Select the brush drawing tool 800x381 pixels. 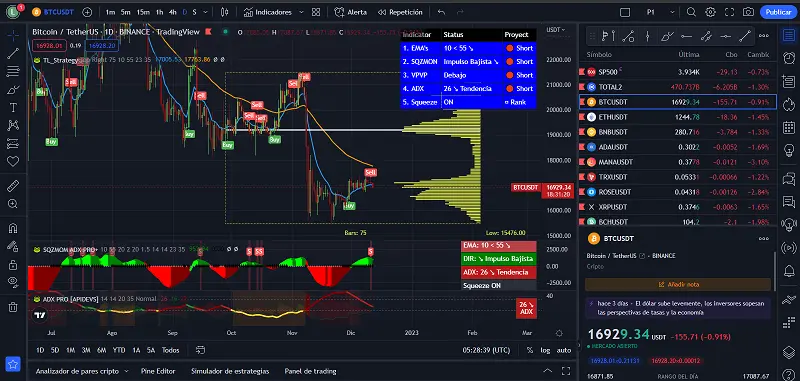tap(13, 90)
